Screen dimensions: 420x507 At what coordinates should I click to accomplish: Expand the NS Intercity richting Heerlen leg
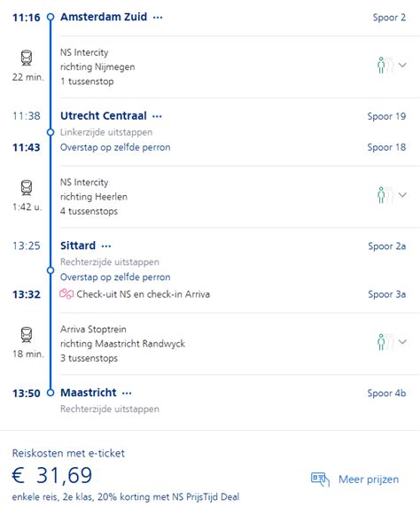402,195
